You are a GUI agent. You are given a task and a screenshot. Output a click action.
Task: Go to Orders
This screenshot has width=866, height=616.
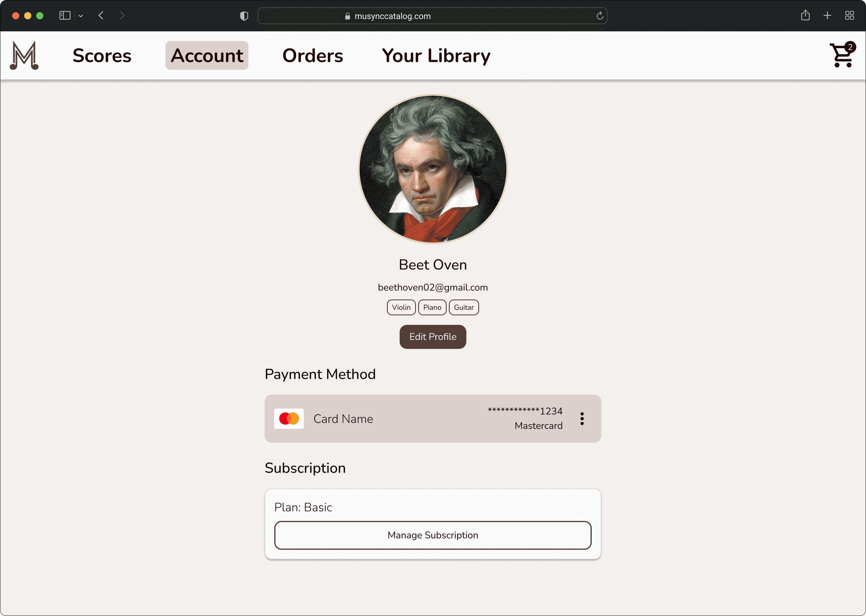[x=312, y=55]
